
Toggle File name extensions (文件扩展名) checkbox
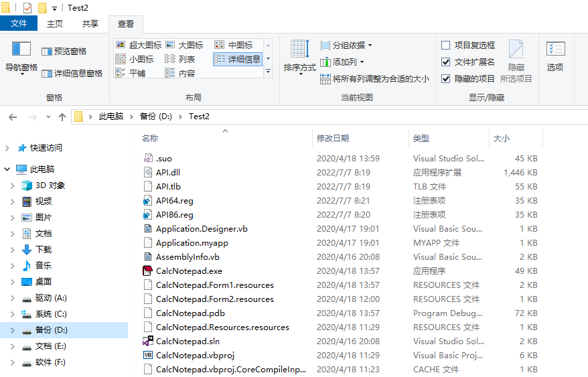coord(446,62)
